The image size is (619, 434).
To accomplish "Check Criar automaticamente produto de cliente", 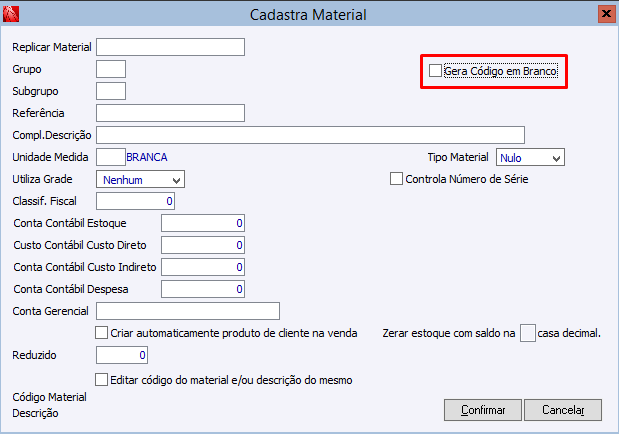I will (101, 333).
